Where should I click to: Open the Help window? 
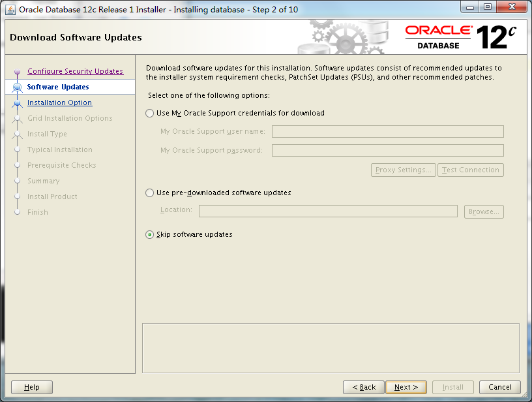[31, 387]
